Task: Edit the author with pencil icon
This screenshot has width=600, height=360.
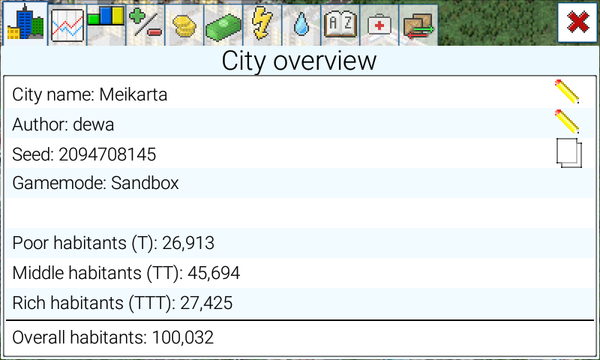Action: coord(567,122)
